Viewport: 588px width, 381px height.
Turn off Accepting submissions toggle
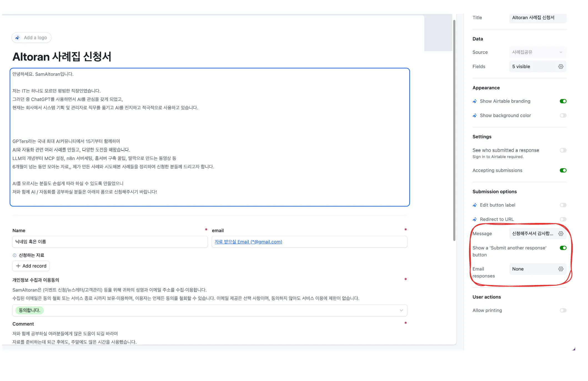[563, 170]
